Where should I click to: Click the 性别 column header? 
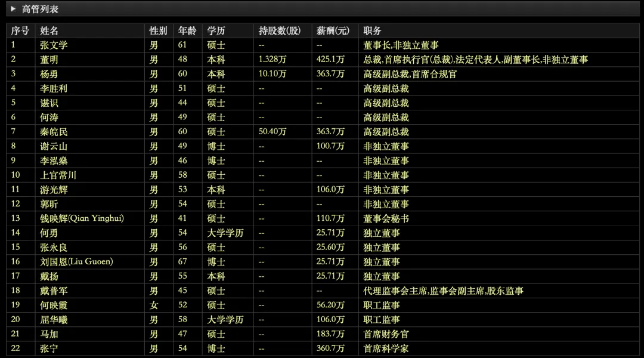(x=158, y=30)
